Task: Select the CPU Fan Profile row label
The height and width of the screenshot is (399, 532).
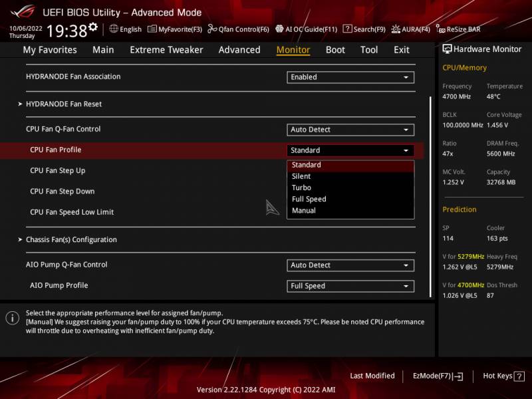Action: [x=56, y=150]
